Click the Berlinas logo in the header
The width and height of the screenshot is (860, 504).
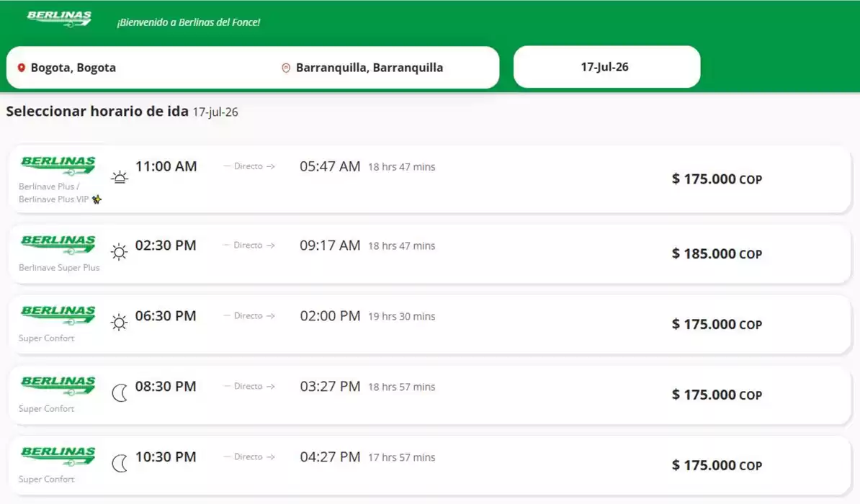pos(59,19)
